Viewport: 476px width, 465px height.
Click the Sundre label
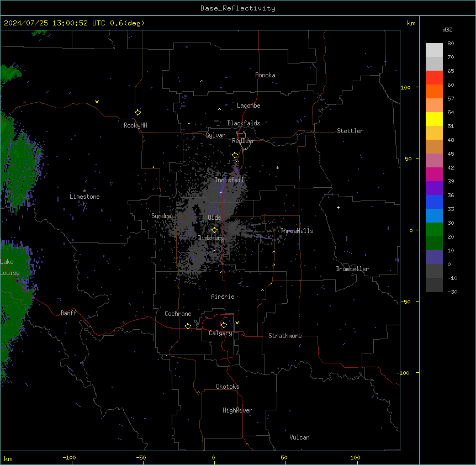161,216
